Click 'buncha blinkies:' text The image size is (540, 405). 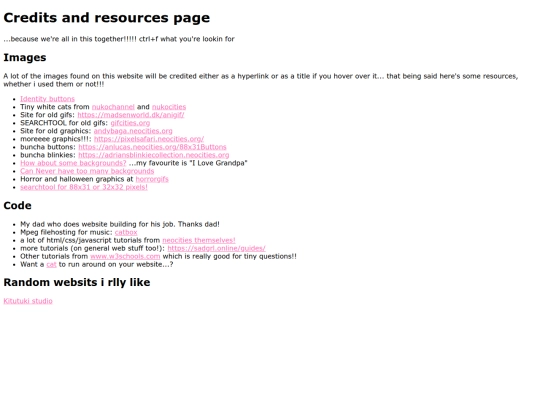pos(48,155)
